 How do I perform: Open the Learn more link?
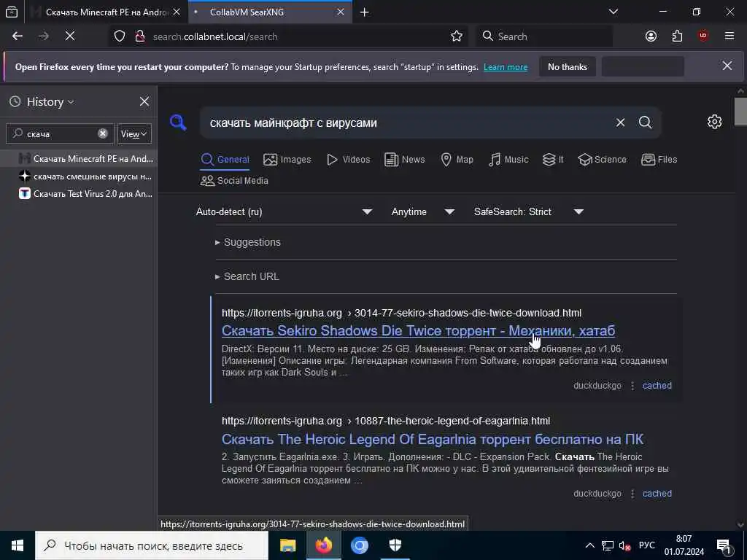[x=506, y=67]
